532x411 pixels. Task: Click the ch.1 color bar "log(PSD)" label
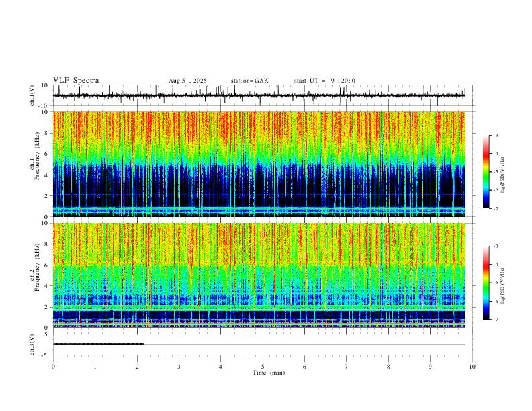[502, 175]
